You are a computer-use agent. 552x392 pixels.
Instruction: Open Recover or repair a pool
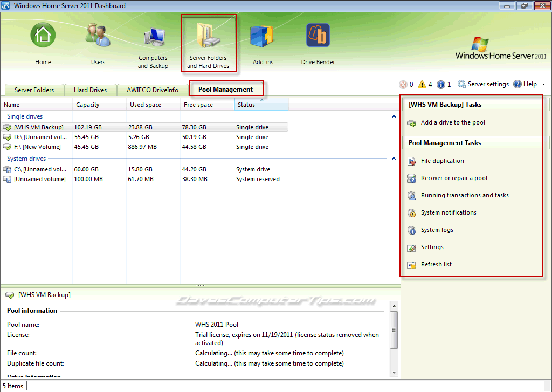(x=454, y=178)
